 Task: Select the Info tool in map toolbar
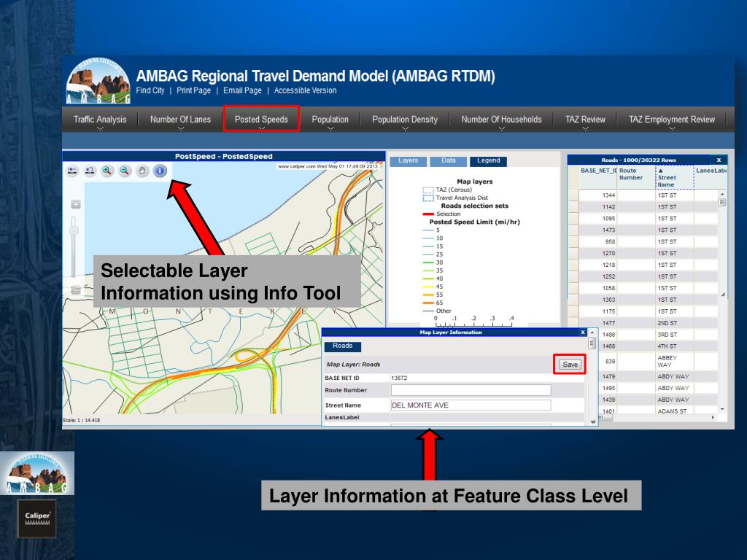[x=160, y=171]
